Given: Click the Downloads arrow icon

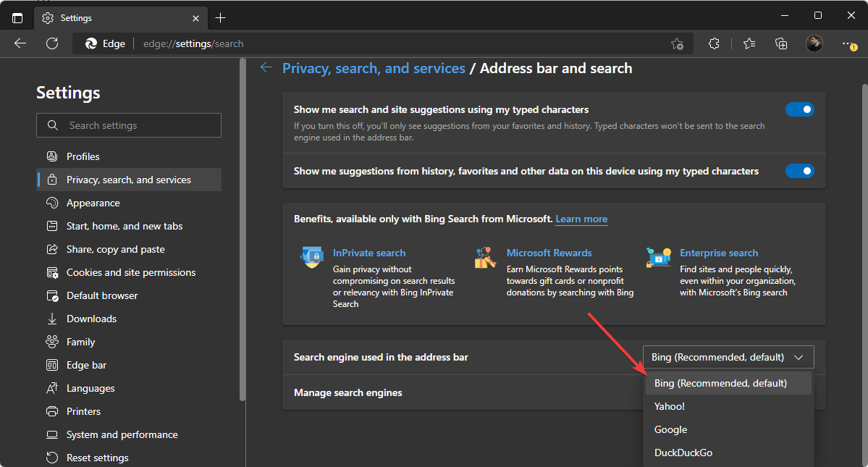Looking at the screenshot, I should pos(52,319).
